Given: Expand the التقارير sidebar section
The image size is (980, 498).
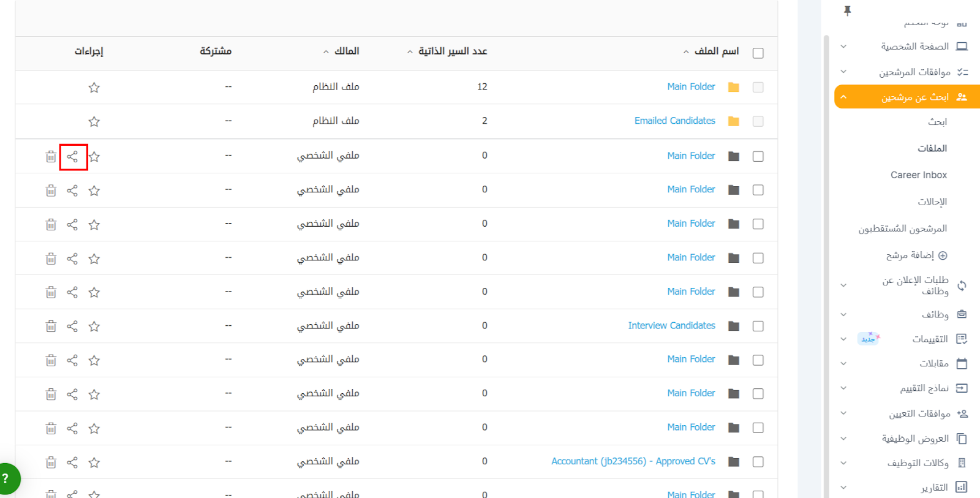Looking at the screenshot, I should tap(843, 488).
